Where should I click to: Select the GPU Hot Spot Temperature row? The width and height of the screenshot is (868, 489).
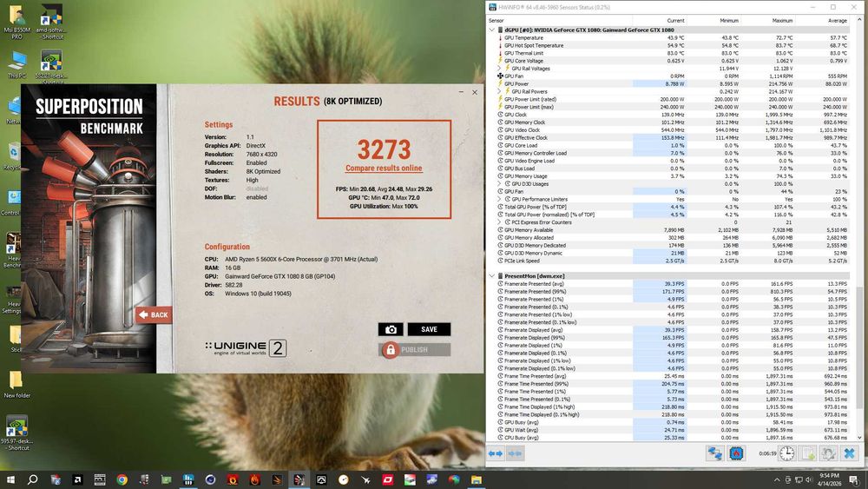tap(673, 45)
